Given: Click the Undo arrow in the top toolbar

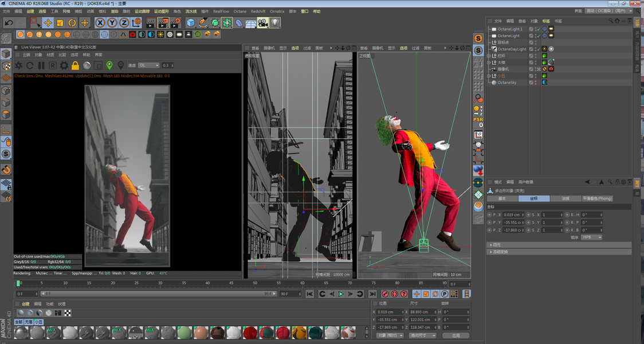Looking at the screenshot, I should [x=9, y=23].
